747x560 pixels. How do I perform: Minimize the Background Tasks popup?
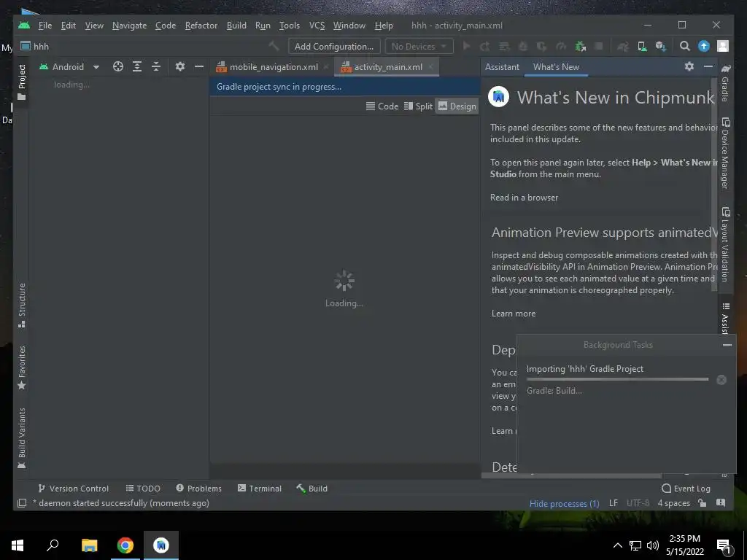click(727, 345)
